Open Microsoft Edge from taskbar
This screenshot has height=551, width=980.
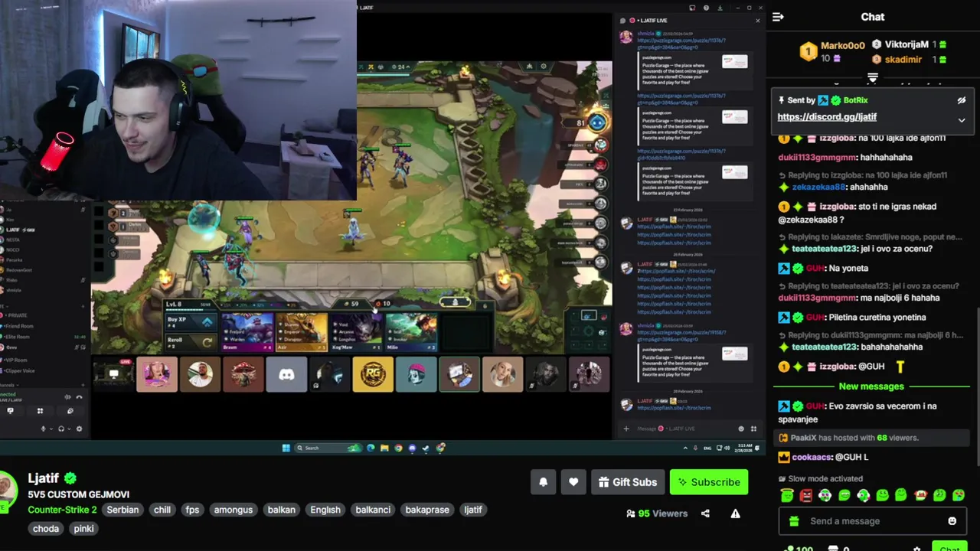tap(371, 448)
